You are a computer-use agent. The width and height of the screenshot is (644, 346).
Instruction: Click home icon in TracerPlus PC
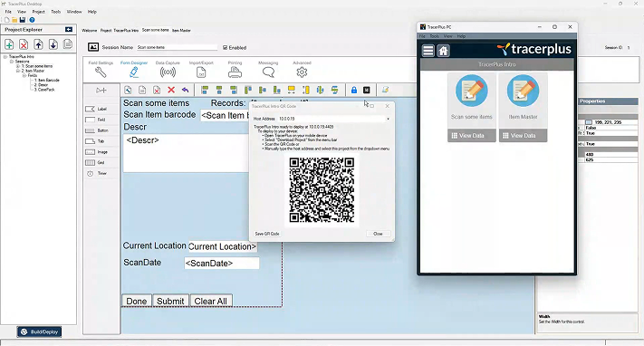pyautogui.click(x=443, y=51)
